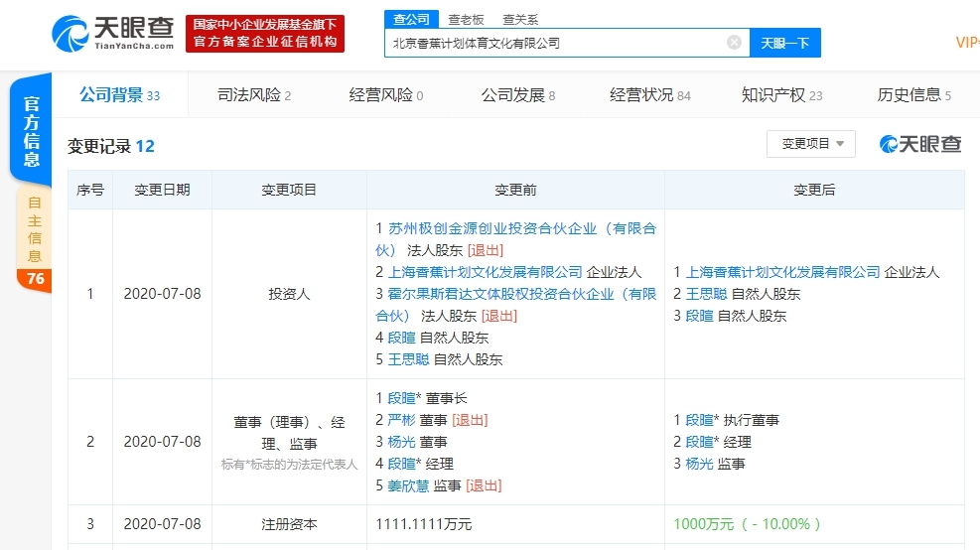The height and width of the screenshot is (550, 980).
Task: Click the orange 76 badge
Action: pyautogui.click(x=35, y=279)
